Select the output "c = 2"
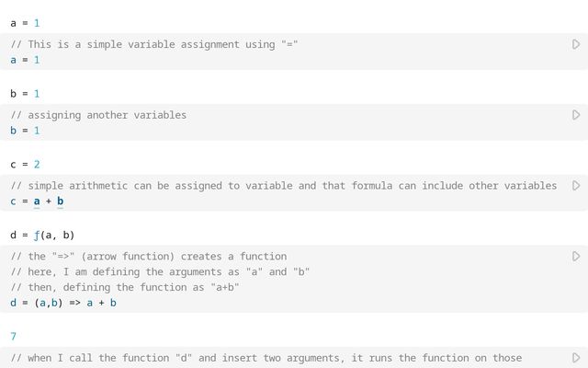The height and width of the screenshot is (368, 588). (x=25, y=165)
